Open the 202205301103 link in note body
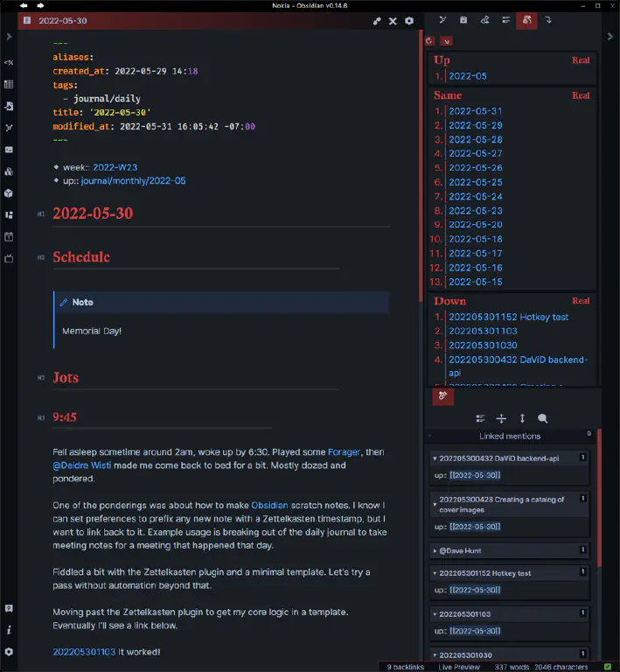Image resolution: width=620 pixels, height=672 pixels. [x=84, y=652]
